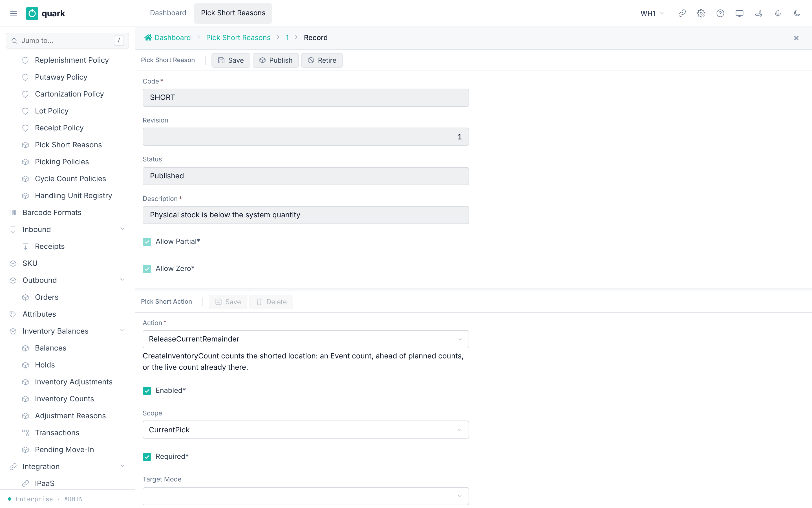Toggle the Allow Zero checkbox
The width and height of the screenshot is (812, 508).
point(147,269)
